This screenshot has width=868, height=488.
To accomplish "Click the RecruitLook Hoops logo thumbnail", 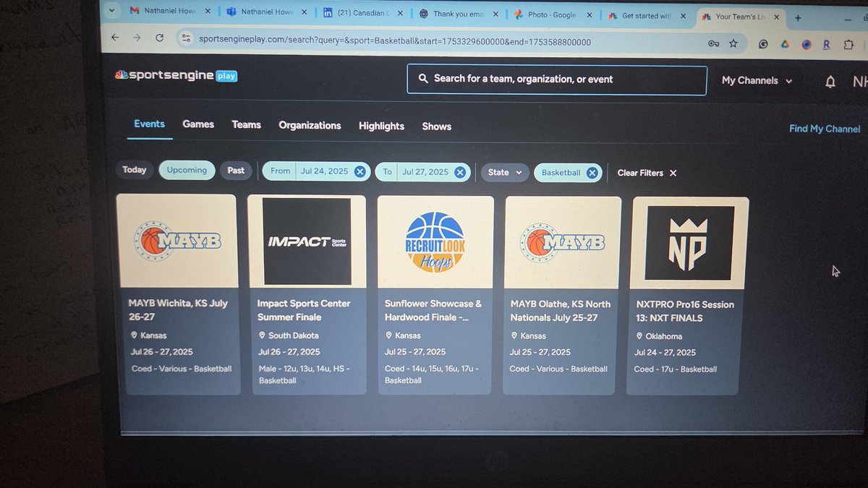I will tap(435, 242).
